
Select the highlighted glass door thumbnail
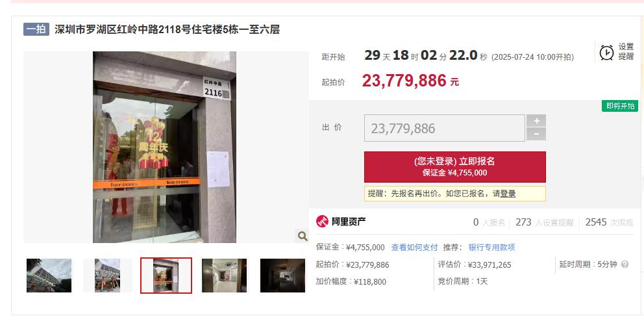point(166,276)
